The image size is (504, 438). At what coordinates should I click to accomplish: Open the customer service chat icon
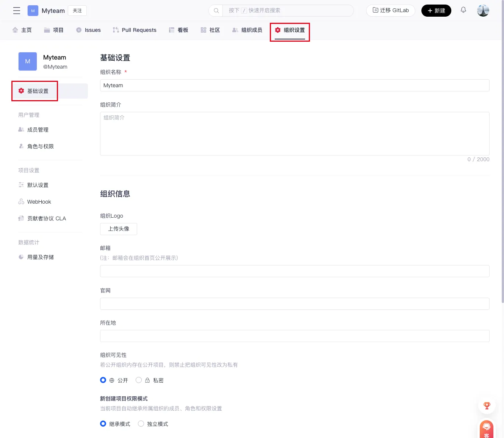pyautogui.click(x=487, y=429)
